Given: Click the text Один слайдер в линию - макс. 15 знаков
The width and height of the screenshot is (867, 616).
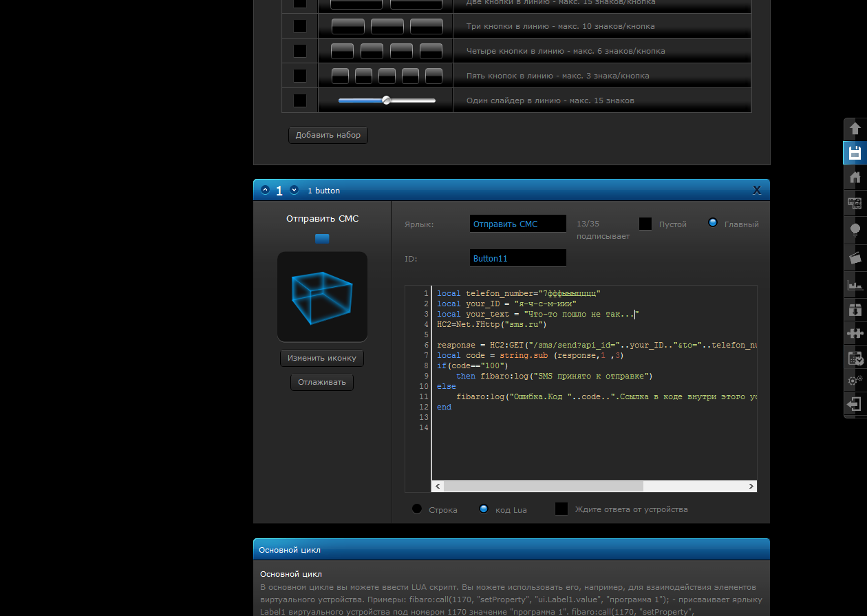Looking at the screenshot, I should 550,100.
